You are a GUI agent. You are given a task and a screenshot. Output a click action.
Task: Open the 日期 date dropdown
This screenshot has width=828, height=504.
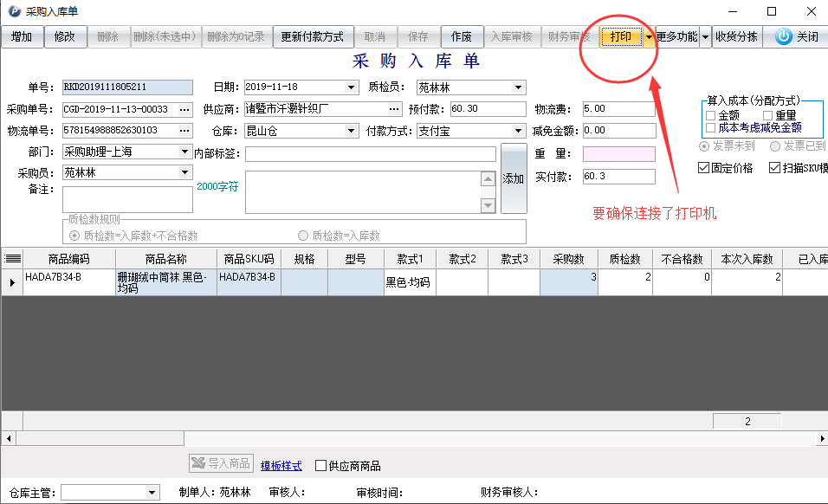(351, 87)
